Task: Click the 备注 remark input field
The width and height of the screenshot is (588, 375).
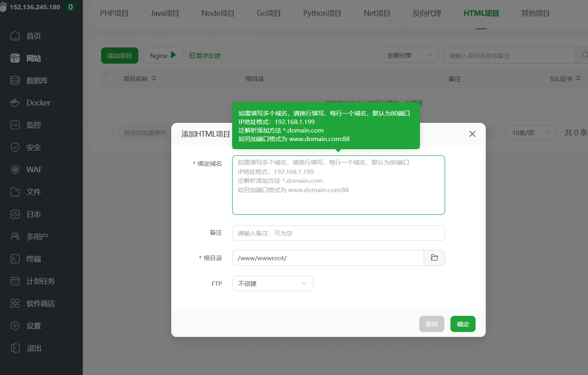Action: coord(338,233)
